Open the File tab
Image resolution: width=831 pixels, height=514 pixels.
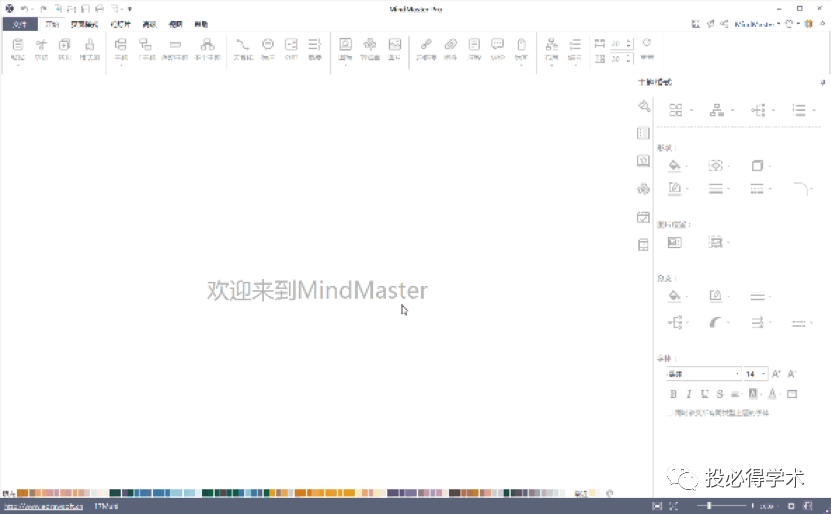20,24
